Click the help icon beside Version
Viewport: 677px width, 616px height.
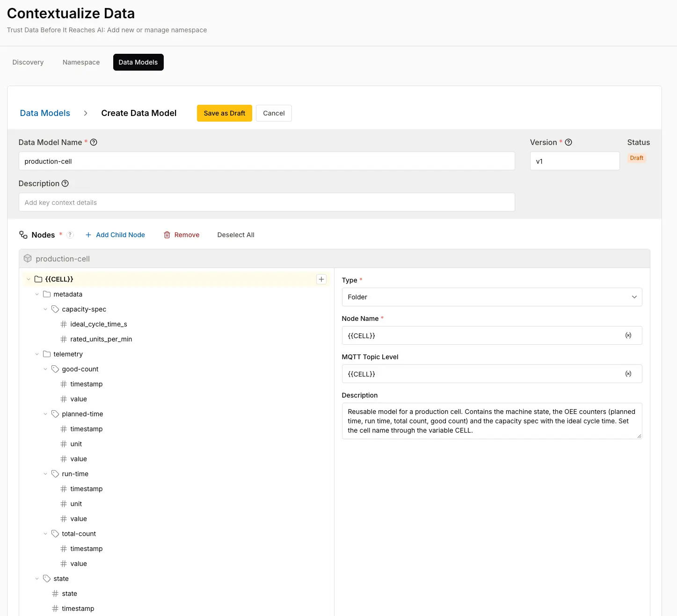pos(568,142)
